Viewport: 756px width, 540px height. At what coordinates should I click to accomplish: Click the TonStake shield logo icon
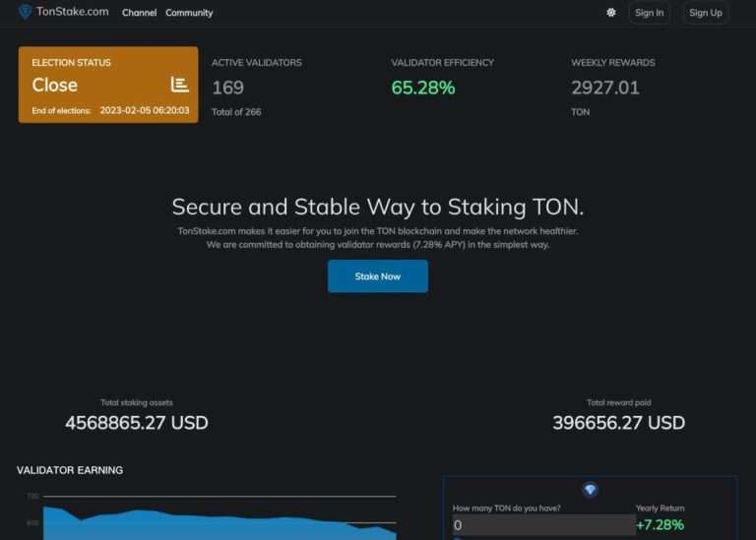click(x=25, y=12)
